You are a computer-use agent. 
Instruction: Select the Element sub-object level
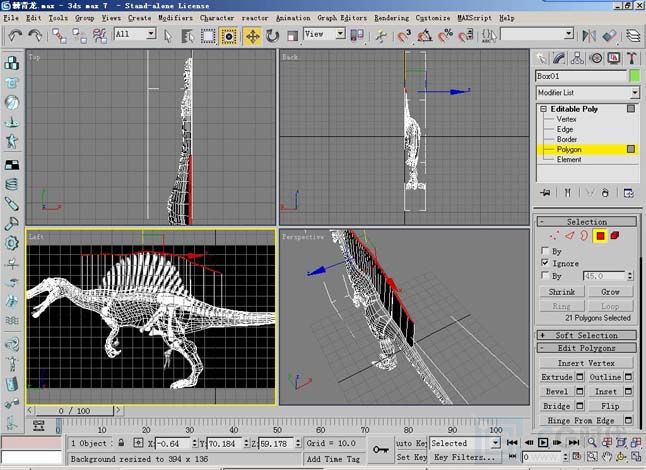click(569, 159)
